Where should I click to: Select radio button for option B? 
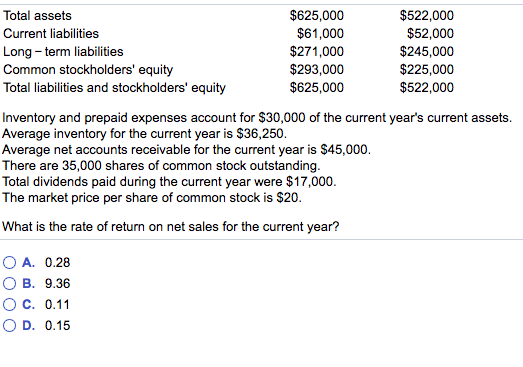[x=9, y=284]
